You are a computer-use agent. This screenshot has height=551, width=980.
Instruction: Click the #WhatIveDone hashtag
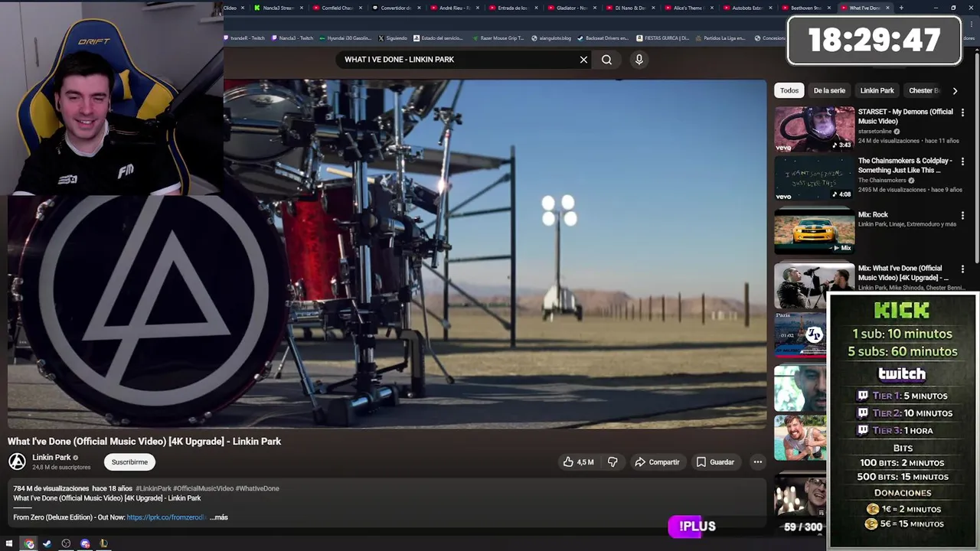[x=257, y=488]
